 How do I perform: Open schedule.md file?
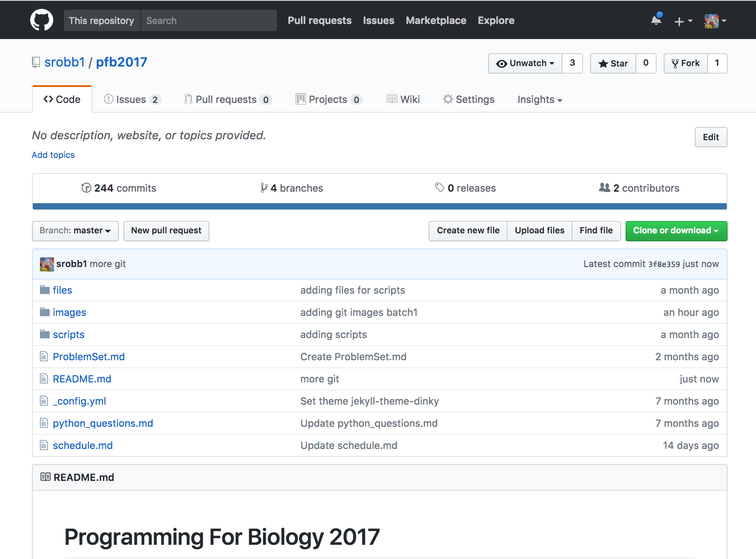83,445
